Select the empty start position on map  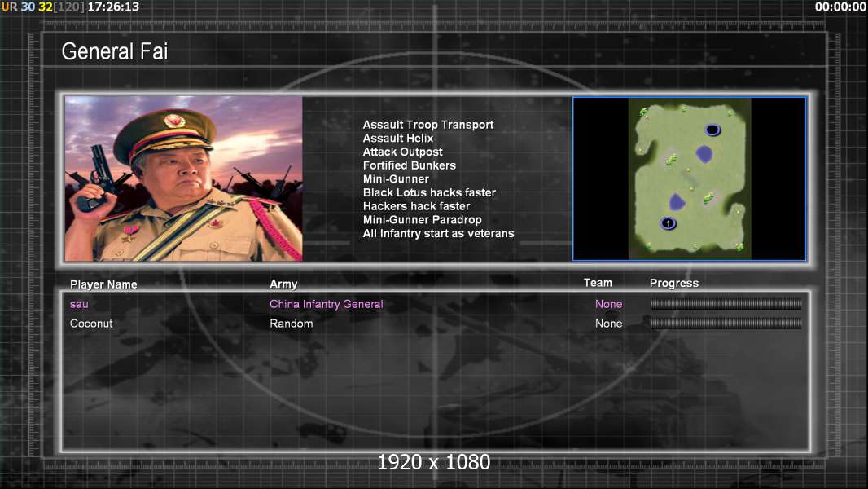712,130
